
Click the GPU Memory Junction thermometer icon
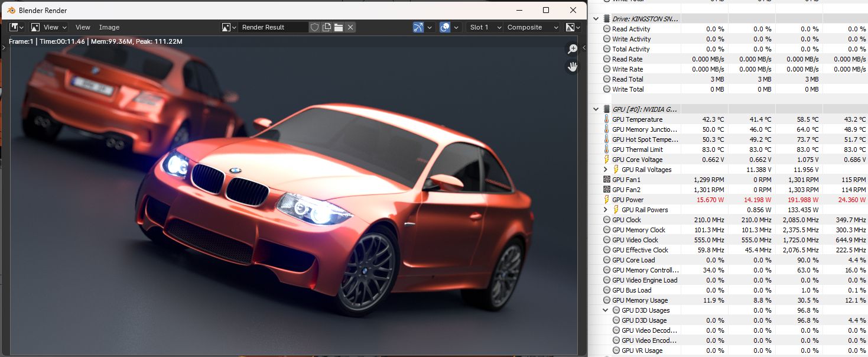coord(606,129)
